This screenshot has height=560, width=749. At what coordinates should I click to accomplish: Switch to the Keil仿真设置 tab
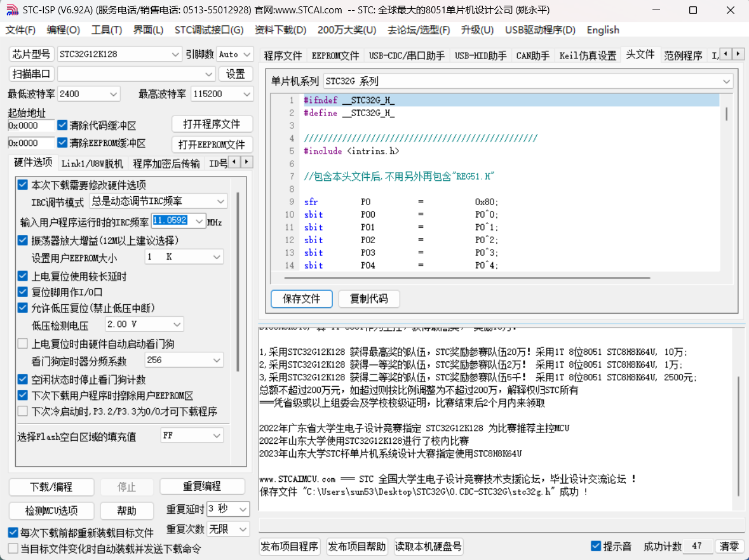pyautogui.click(x=588, y=55)
